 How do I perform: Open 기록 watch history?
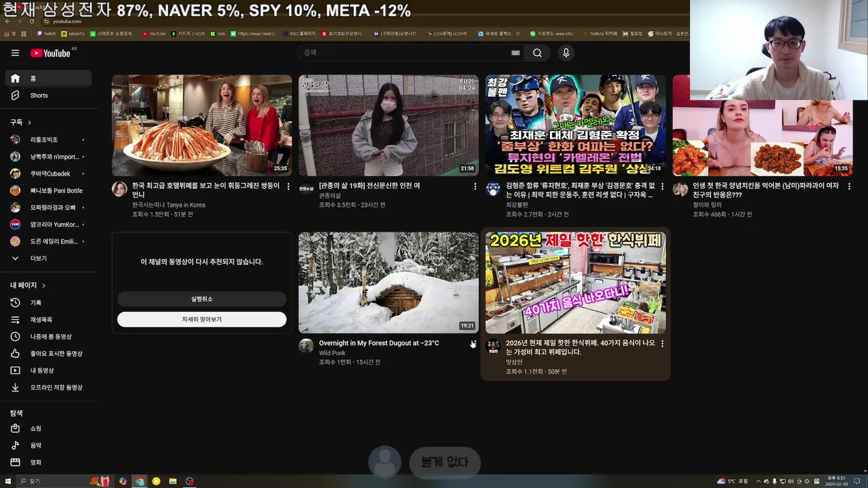pos(47,303)
